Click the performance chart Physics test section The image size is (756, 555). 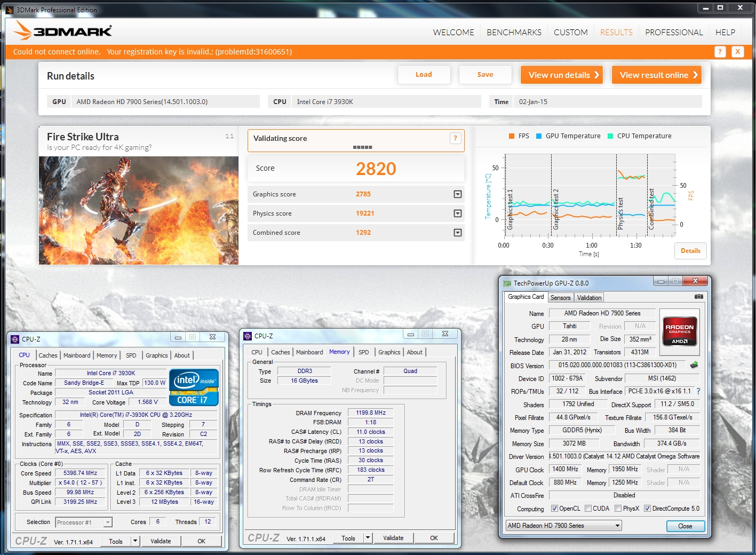632,195
